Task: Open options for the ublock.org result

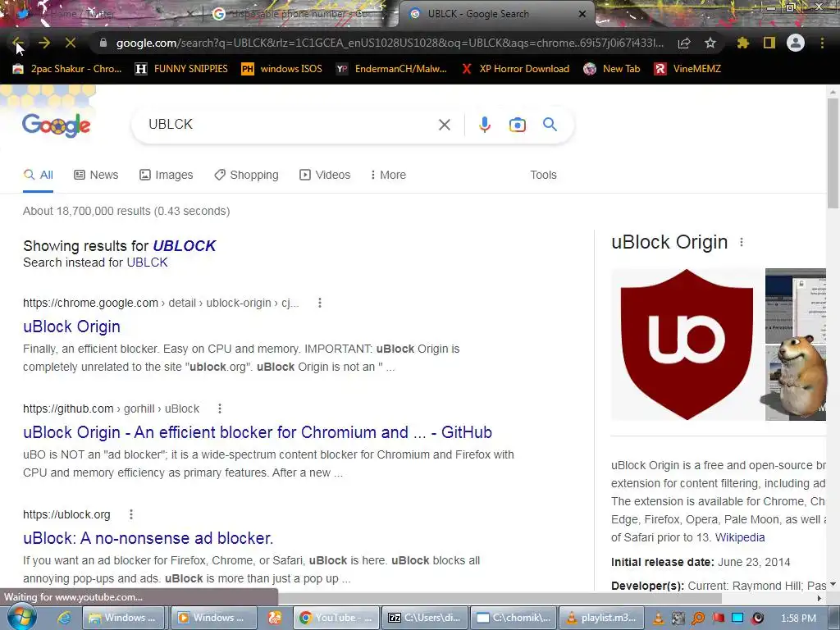Action: point(131,514)
